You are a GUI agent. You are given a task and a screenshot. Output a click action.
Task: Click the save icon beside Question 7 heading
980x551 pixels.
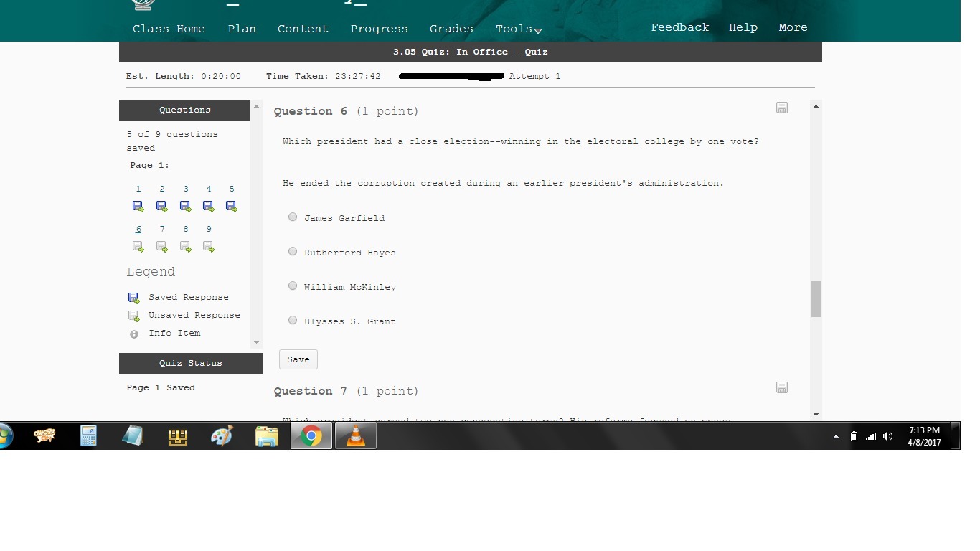pyautogui.click(x=782, y=387)
